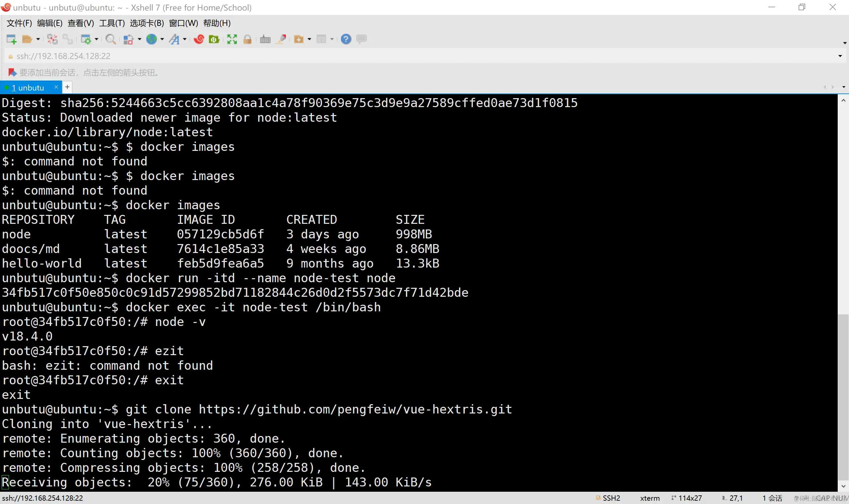
Task: Toggle full screen mode icon
Action: tap(231, 39)
